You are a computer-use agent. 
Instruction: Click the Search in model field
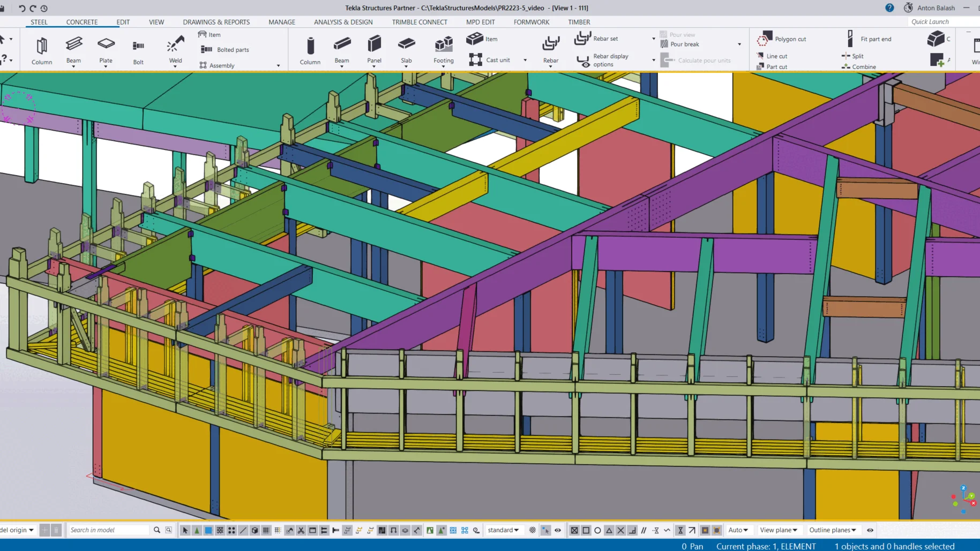(x=109, y=530)
